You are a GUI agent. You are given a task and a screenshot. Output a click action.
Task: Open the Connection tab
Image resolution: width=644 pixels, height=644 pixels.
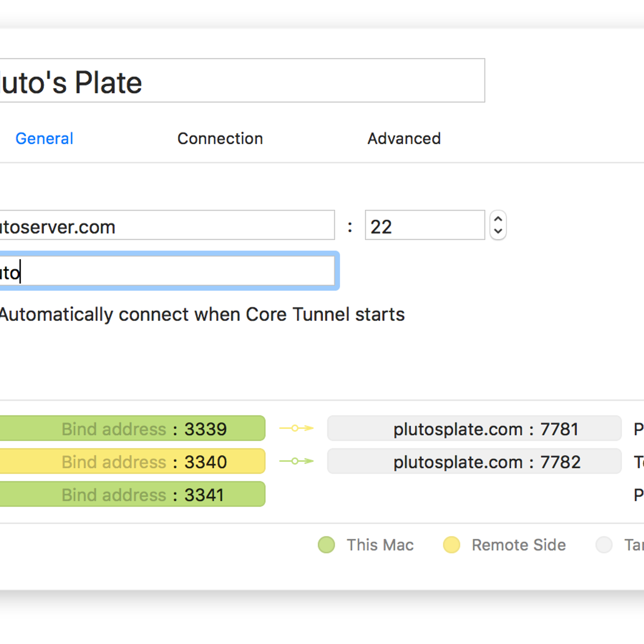[x=220, y=138]
